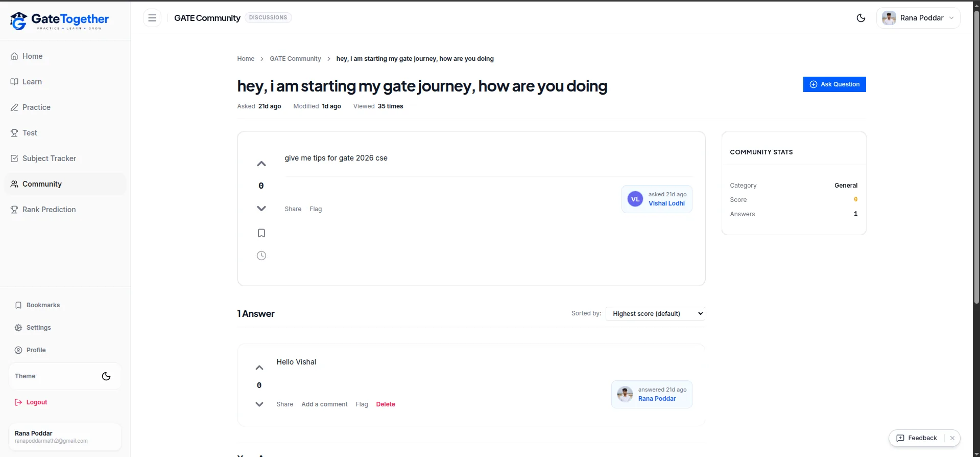Delete the Hello Vishal answer
980x457 pixels.
(x=386, y=404)
